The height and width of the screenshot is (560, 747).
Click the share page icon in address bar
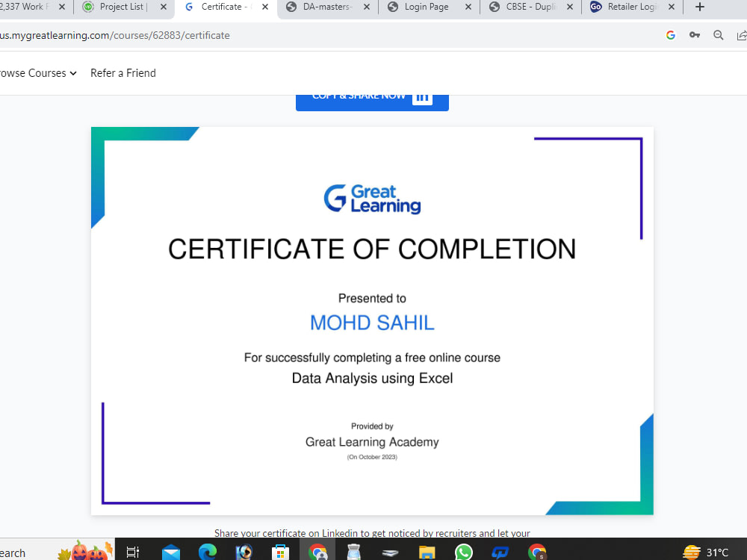coord(741,35)
